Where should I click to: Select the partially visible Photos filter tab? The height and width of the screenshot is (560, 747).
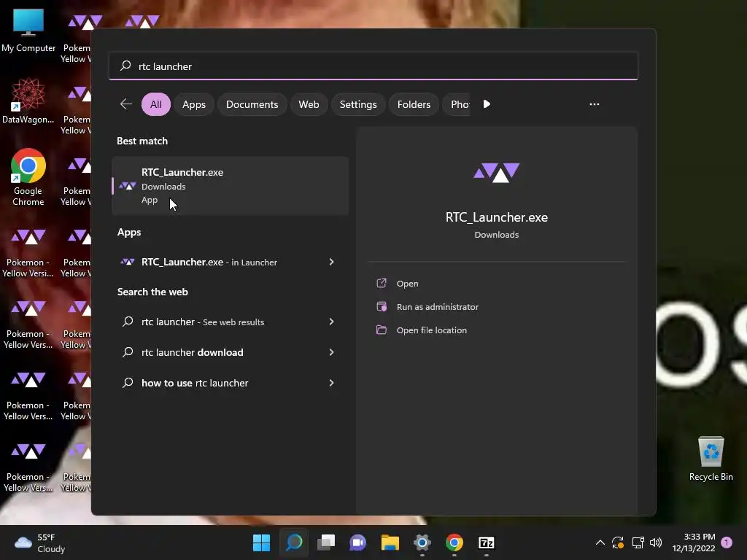pyautogui.click(x=457, y=104)
